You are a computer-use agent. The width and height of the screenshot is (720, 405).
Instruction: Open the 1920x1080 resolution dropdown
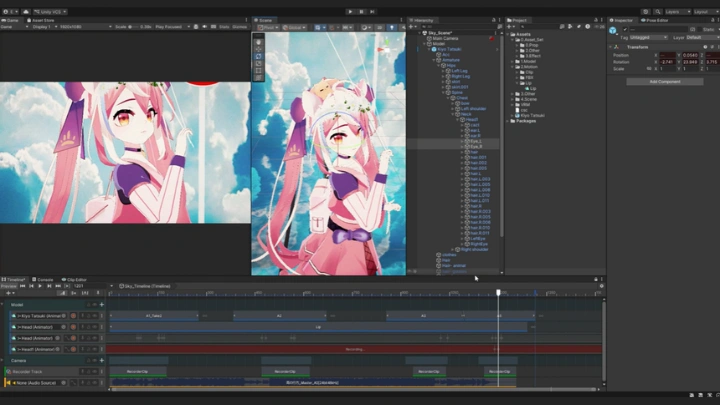(85, 27)
